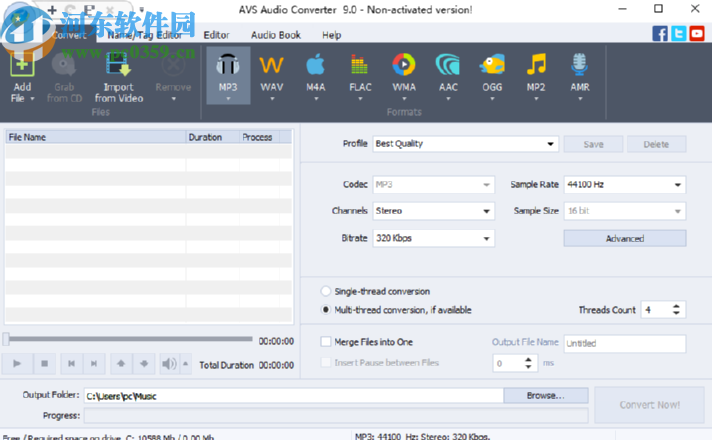
Task: Click the Process column header
Action: click(259, 137)
